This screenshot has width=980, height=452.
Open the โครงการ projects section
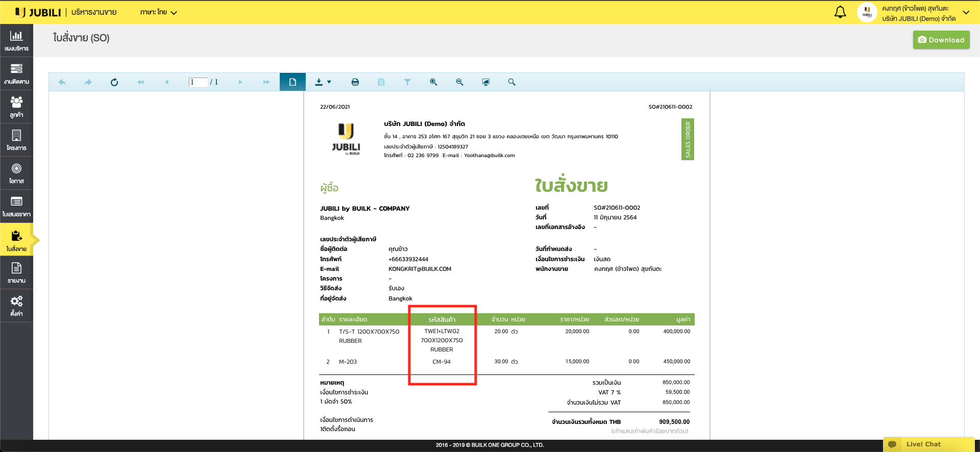point(16,140)
